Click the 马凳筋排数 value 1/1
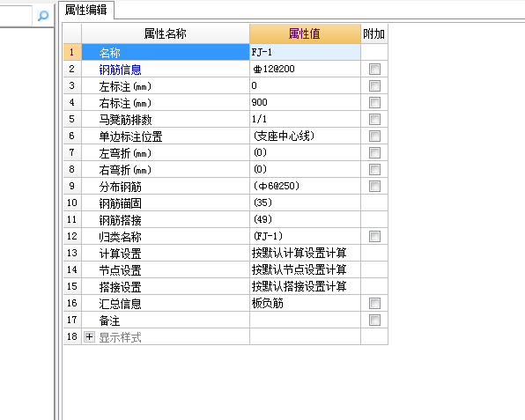 259,119
